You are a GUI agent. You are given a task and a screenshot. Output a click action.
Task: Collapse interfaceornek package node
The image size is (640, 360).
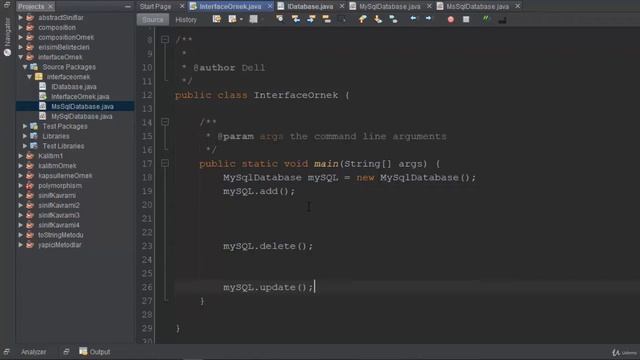(29, 77)
